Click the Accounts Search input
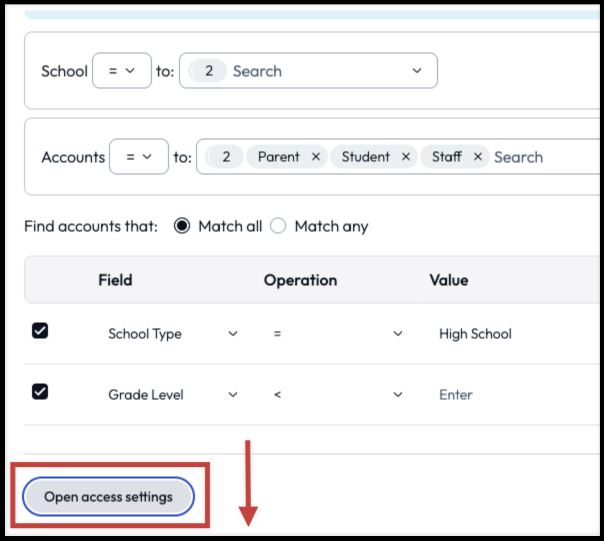The height and width of the screenshot is (541, 604). [518, 157]
